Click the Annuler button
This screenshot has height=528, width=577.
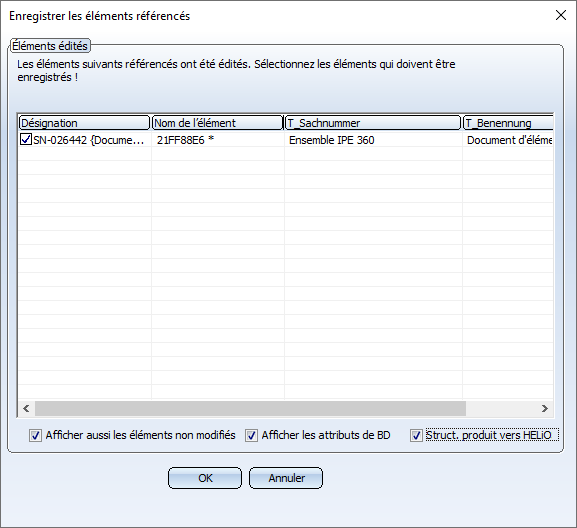(x=286, y=478)
